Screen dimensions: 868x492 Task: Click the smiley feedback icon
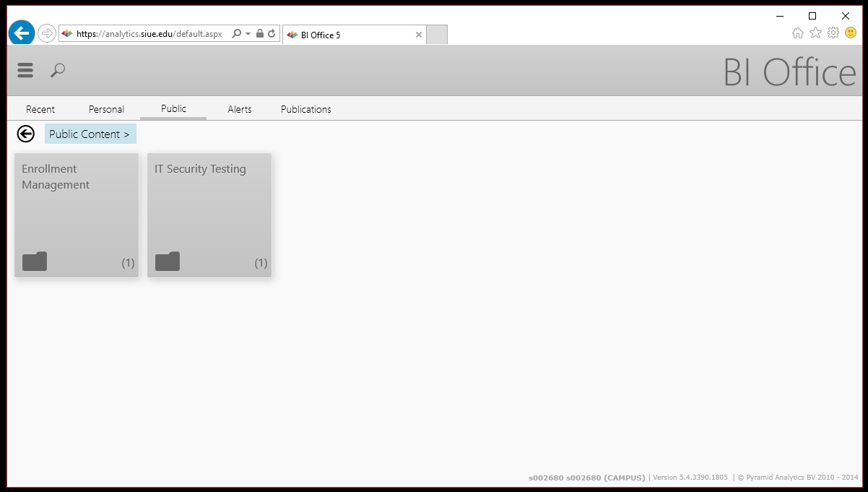pyautogui.click(x=851, y=33)
